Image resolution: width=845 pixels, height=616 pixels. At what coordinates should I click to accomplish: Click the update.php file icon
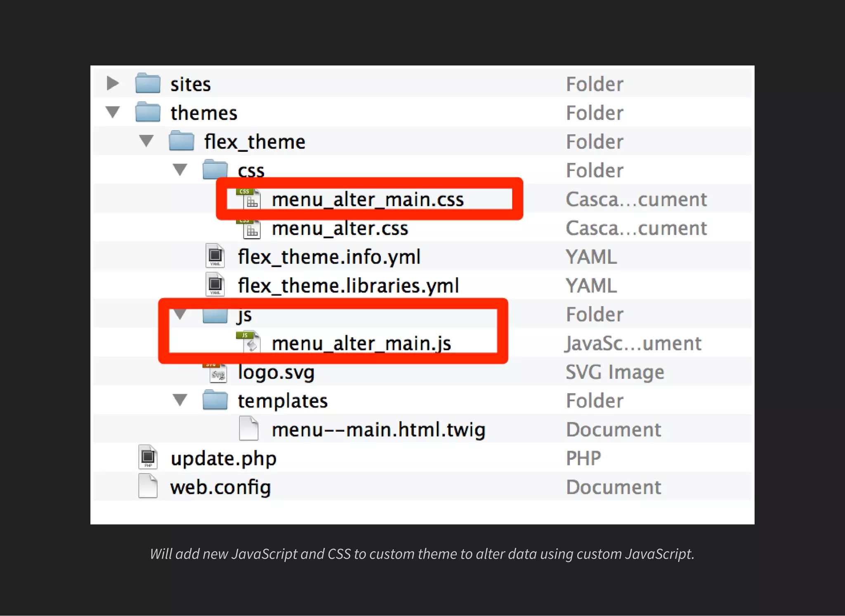pyautogui.click(x=148, y=457)
